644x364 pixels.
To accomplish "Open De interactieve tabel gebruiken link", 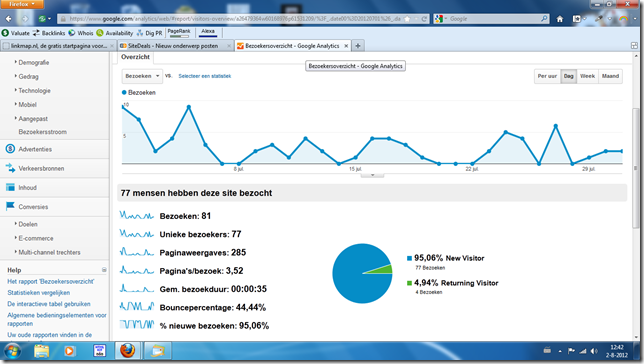I will click(49, 304).
